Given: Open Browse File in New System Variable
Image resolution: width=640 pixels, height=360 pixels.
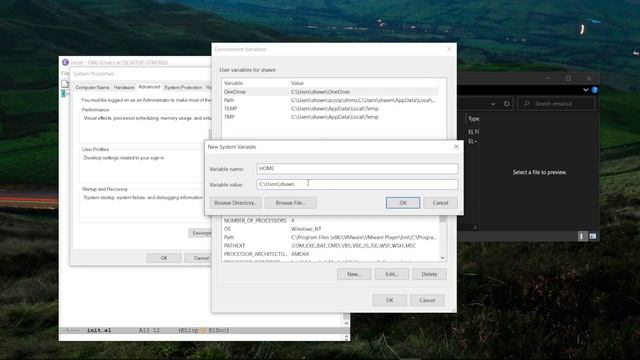Looking at the screenshot, I should click(x=290, y=203).
